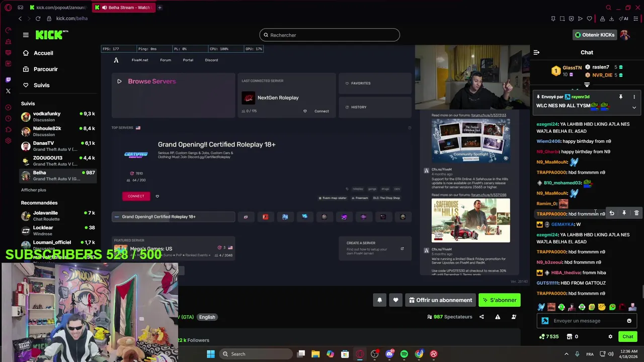Image resolution: width=644 pixels, height=362 pixels.
Task: Click your profile avatar
Action: coord(624,35)
